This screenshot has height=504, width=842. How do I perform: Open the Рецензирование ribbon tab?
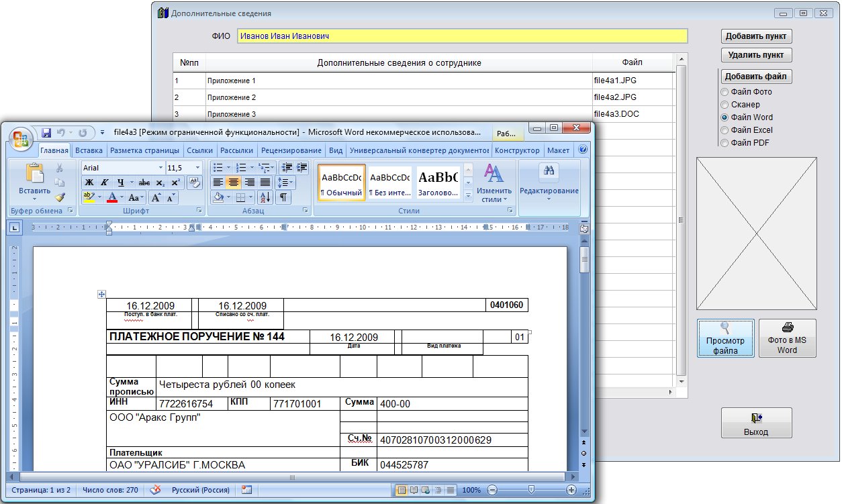[292, 151]
